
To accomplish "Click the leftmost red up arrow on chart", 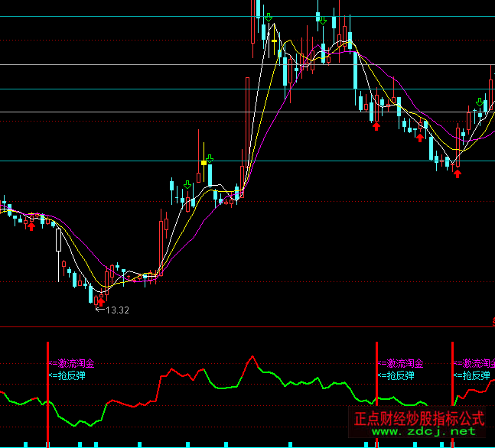I will pos(31,226).
